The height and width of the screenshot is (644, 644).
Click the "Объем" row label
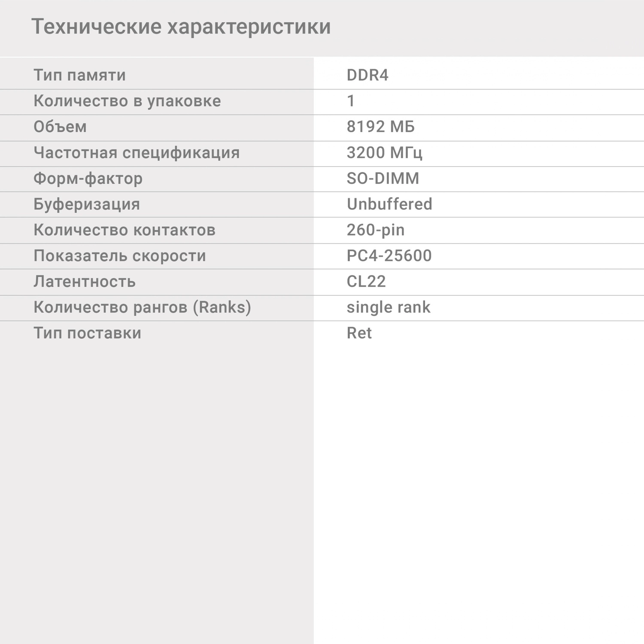[60, 127]
